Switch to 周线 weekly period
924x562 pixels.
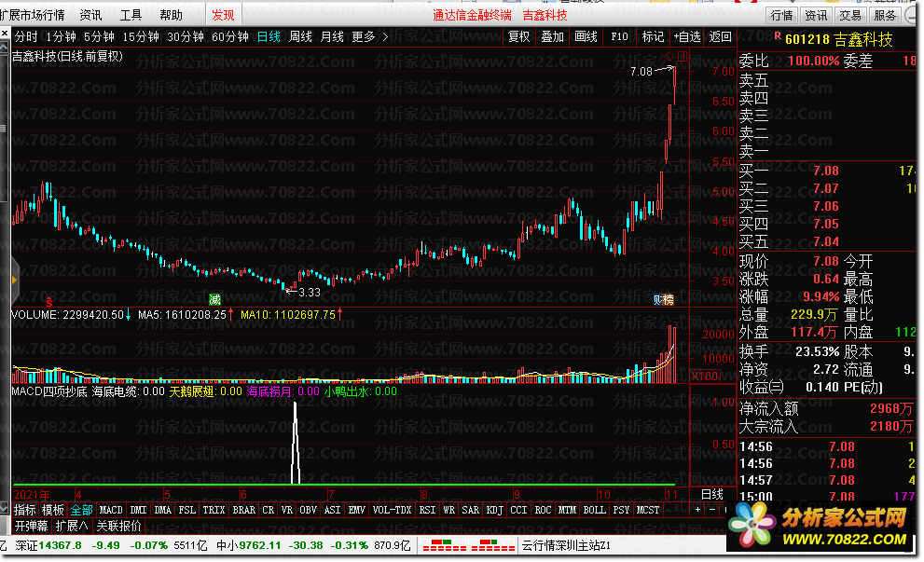300,36
